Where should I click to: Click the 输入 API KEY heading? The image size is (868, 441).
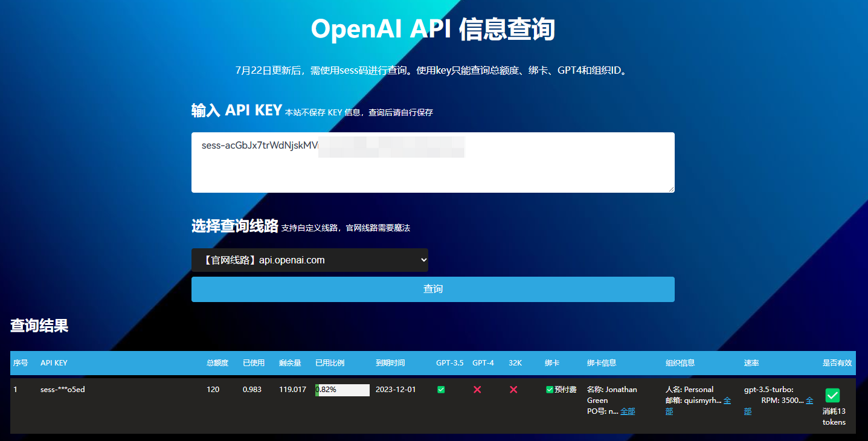pyautogui.click(x=237, y=110)
